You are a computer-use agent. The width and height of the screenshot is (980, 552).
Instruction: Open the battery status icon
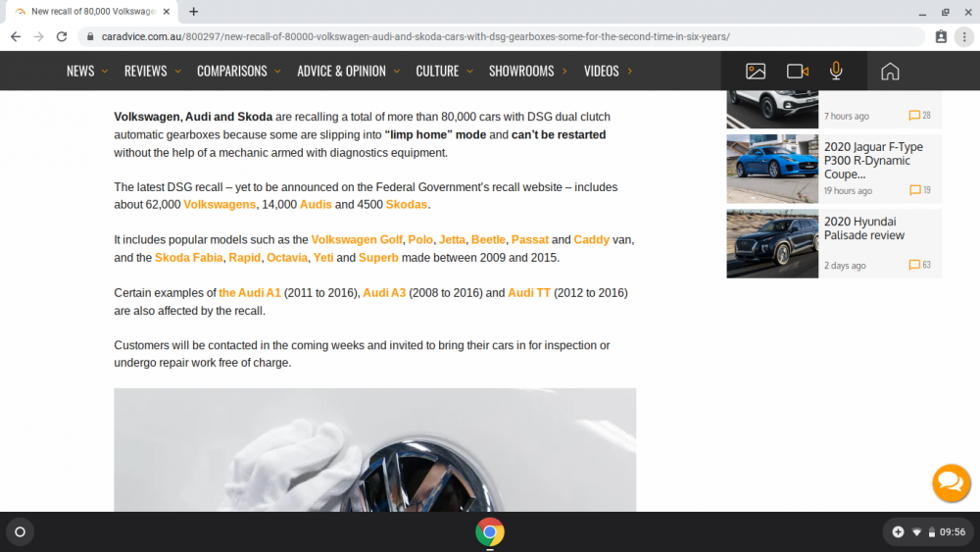point(931,532)
